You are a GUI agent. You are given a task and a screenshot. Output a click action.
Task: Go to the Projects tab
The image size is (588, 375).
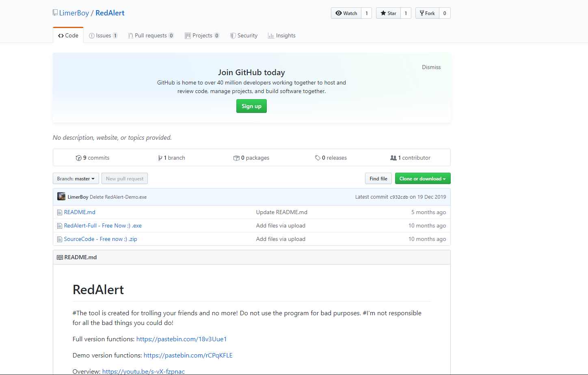pos(202,35)
